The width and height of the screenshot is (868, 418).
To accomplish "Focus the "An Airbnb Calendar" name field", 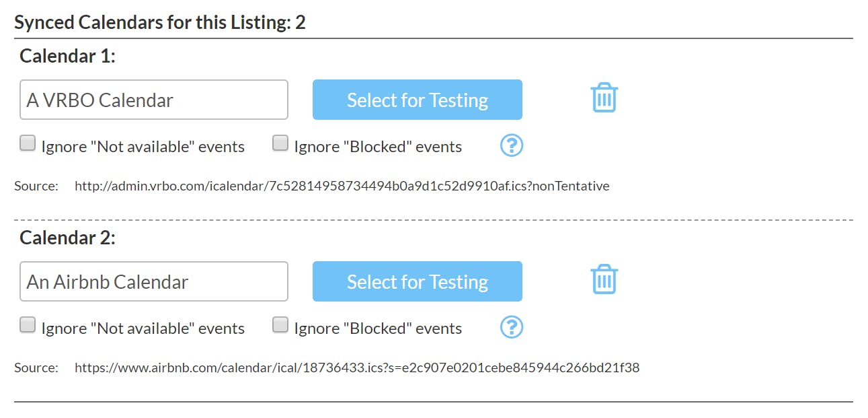I will tap(153, 281).
